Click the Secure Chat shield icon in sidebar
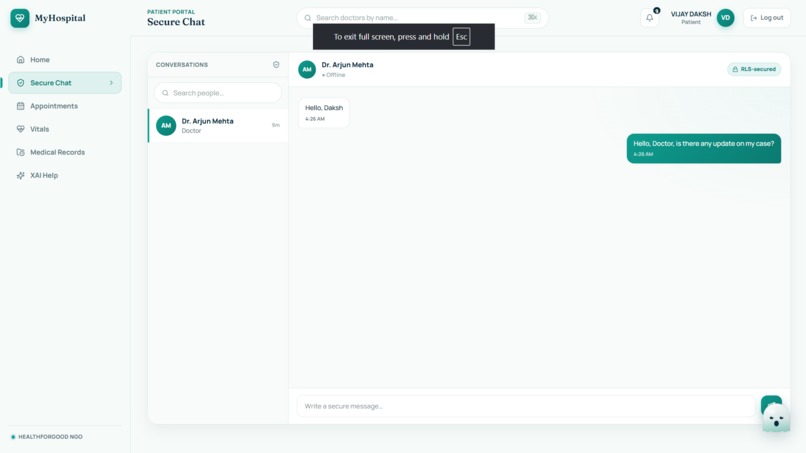Image resolution: width=806 pixels, height=453 pixels. click(x=21, y=83)
